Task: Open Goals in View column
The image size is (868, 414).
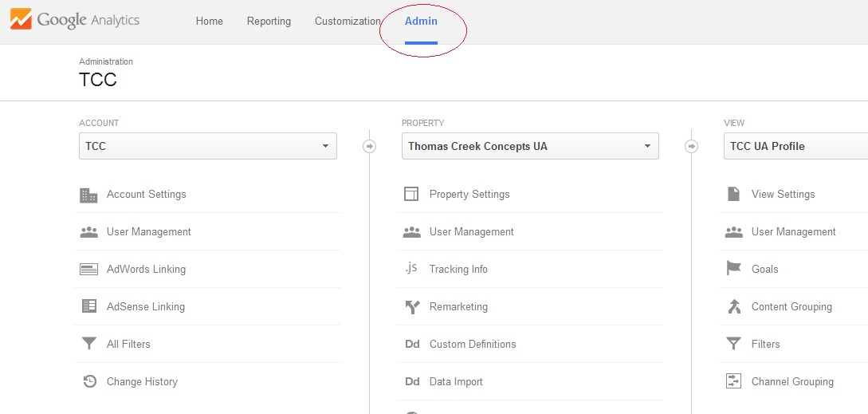Action: pos(765,270)
